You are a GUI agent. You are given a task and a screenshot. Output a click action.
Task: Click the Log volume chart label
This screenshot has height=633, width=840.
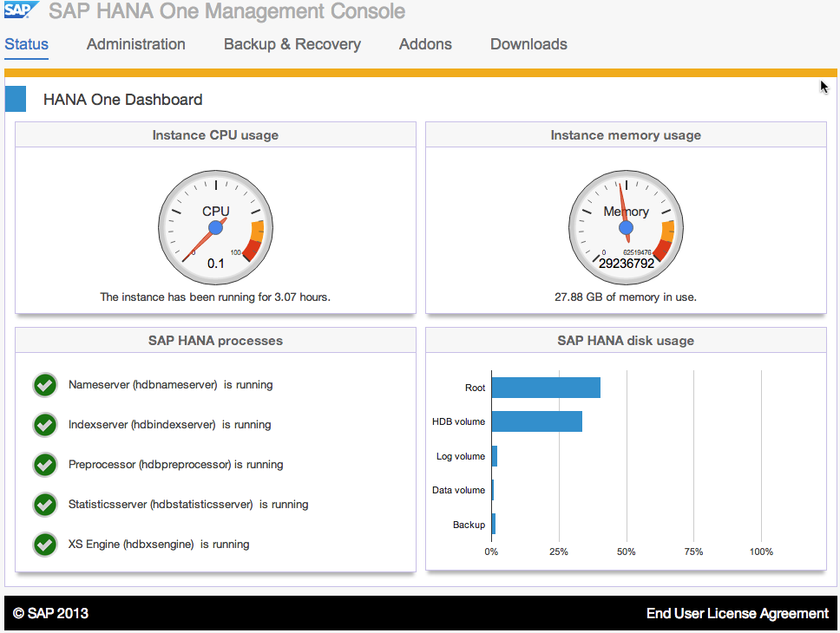pos(461,456)
